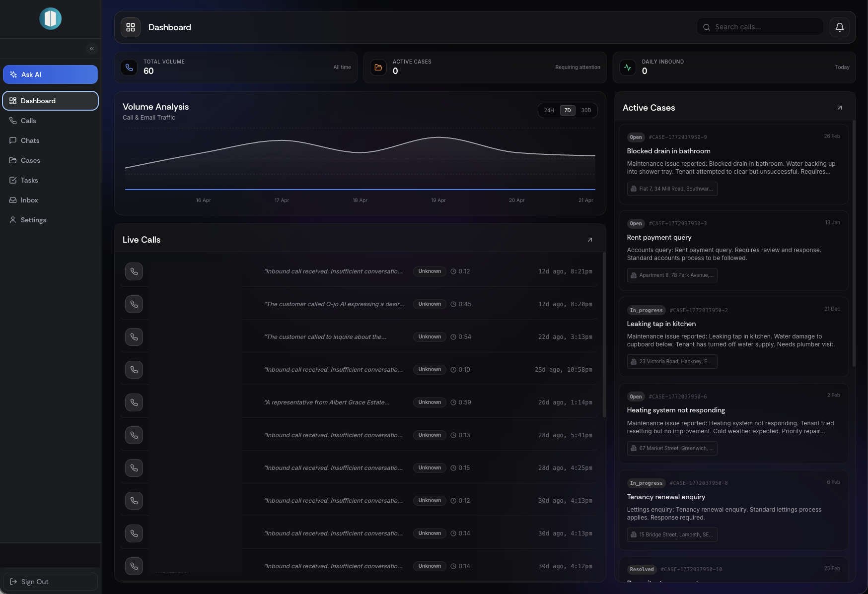Click the Apartment 8, 78 Park Avenue chip

[672, 275]
